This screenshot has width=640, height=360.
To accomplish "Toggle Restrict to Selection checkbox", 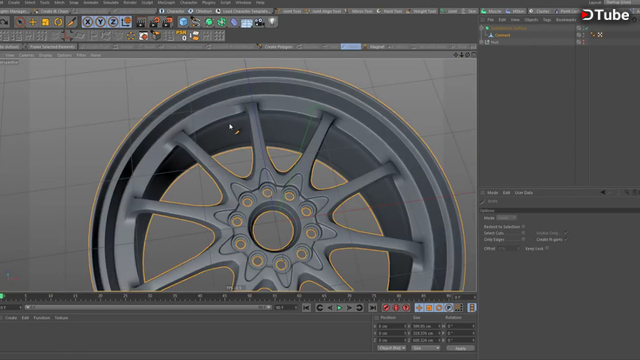I will (x=523, y=227).
